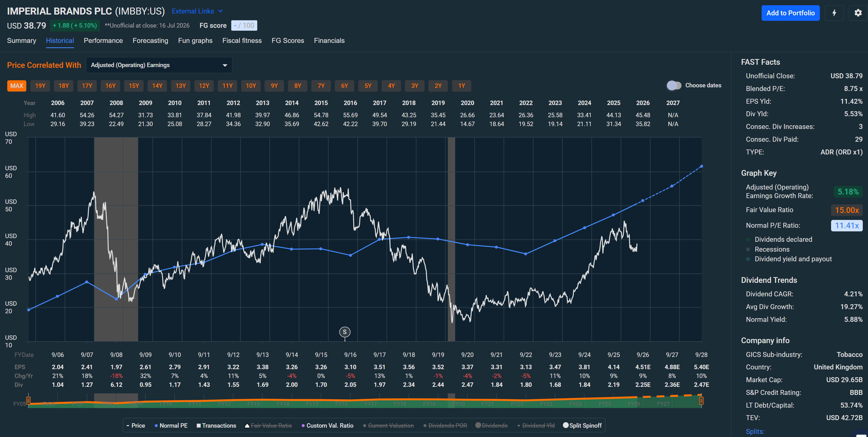Image resolution: width=868 pixels, height=437 pixels.
Task: Go to Performance tab
Action: point(103,40)
